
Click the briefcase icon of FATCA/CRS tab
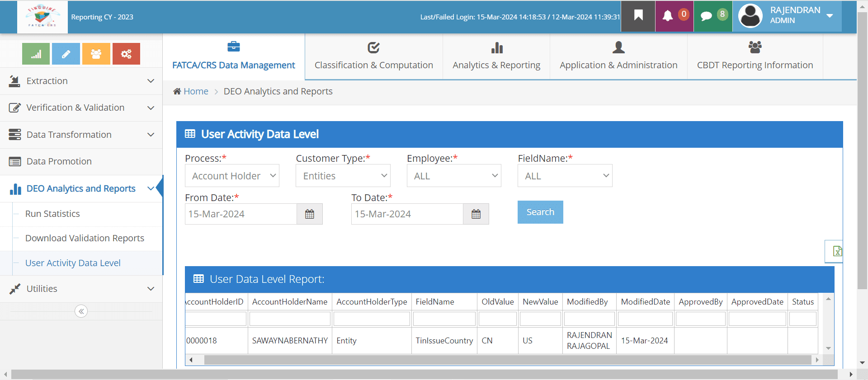pyautogui.click(x=234, y=47)
